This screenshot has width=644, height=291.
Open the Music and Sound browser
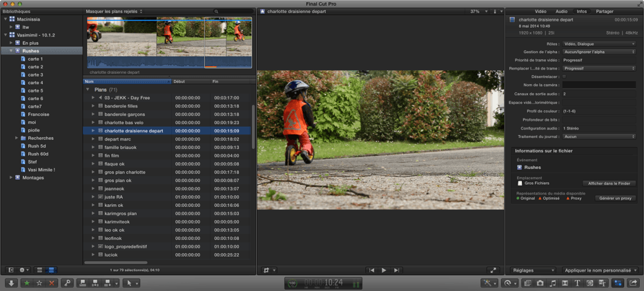point(552,283)
